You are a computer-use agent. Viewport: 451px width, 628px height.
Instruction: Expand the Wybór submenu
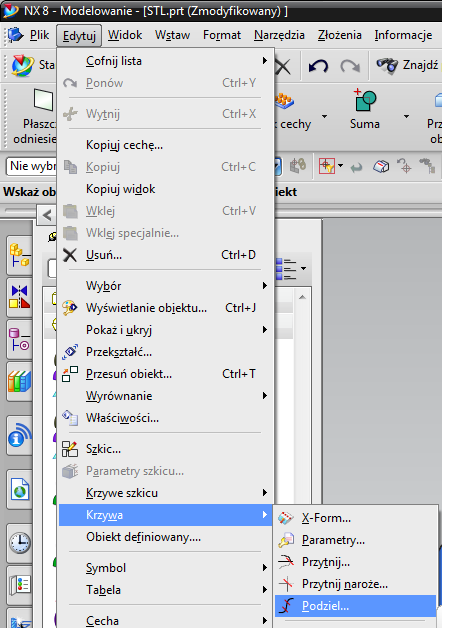point(166,286)
